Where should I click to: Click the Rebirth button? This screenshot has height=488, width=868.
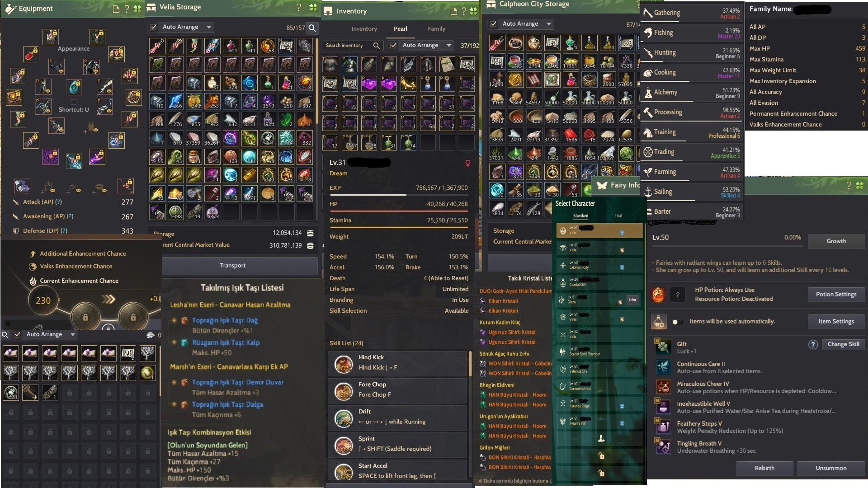click(x=764, y=468)
